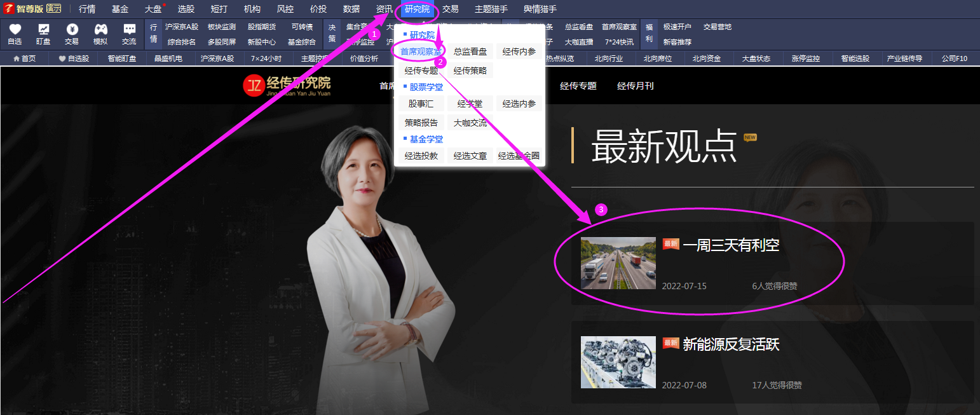The height and width of the screenshot is (415, 980).
Task: Open the 智能盯盘 tab
Action: click(122, 58)
